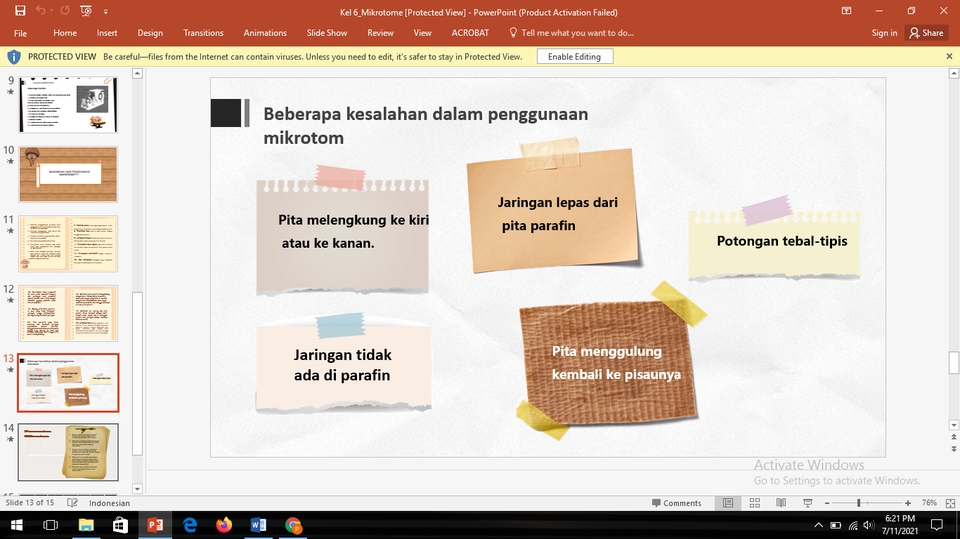Click the zoom slider handle
This screenshot has height=539, width=960.
tap(858, 503)
